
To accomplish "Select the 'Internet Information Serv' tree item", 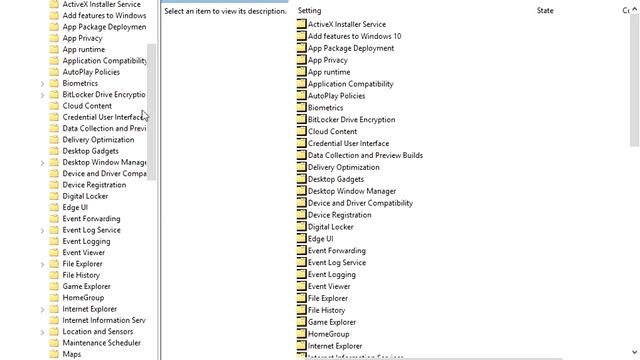I will point(104,320).
